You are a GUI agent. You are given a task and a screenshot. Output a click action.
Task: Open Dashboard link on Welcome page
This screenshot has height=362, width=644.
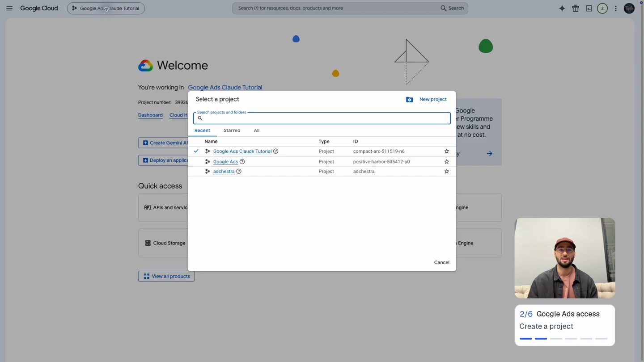(150, 115)
